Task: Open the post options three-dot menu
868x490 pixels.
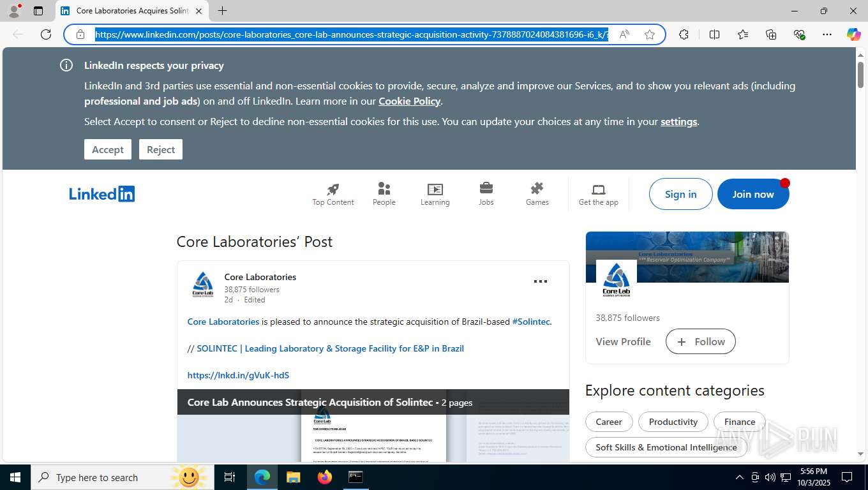Action: pos(541,281)
